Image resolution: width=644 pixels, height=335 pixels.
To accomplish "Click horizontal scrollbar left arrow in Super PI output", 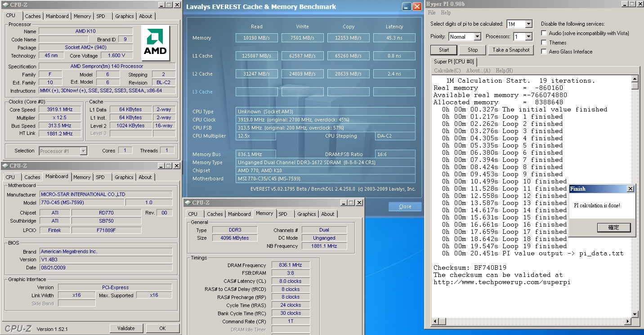I will point(435,322).
